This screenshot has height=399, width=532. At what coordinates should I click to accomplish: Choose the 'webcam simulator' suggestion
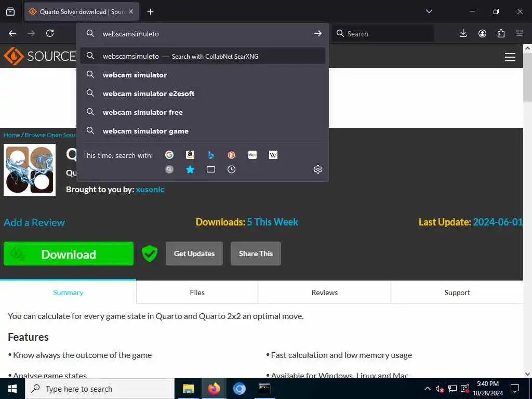[203, 75]
